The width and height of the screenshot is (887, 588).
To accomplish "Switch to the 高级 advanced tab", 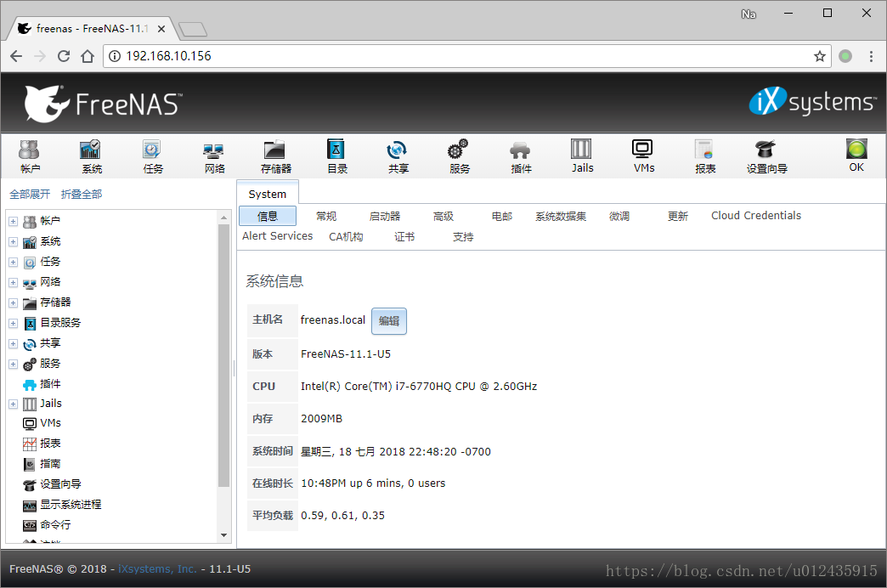I will click(x=443, y=216).
